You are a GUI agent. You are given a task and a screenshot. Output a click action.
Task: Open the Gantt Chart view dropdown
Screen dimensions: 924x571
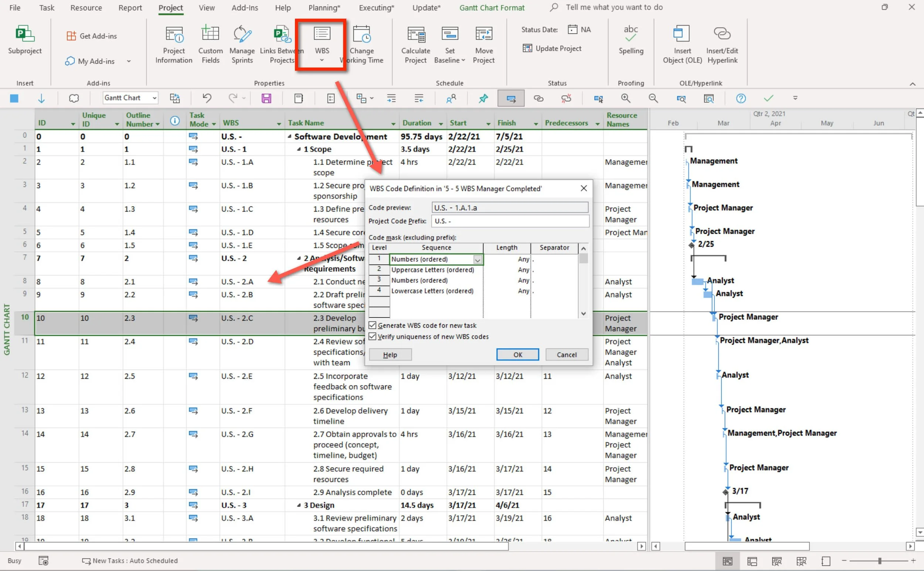point(154,98)
